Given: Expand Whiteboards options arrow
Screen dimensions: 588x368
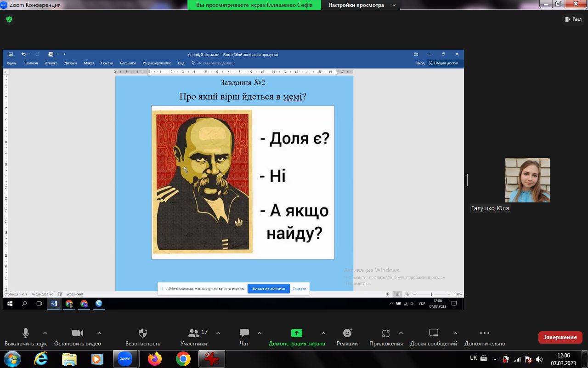Looking at the screenshot, I should click(455, 333).
